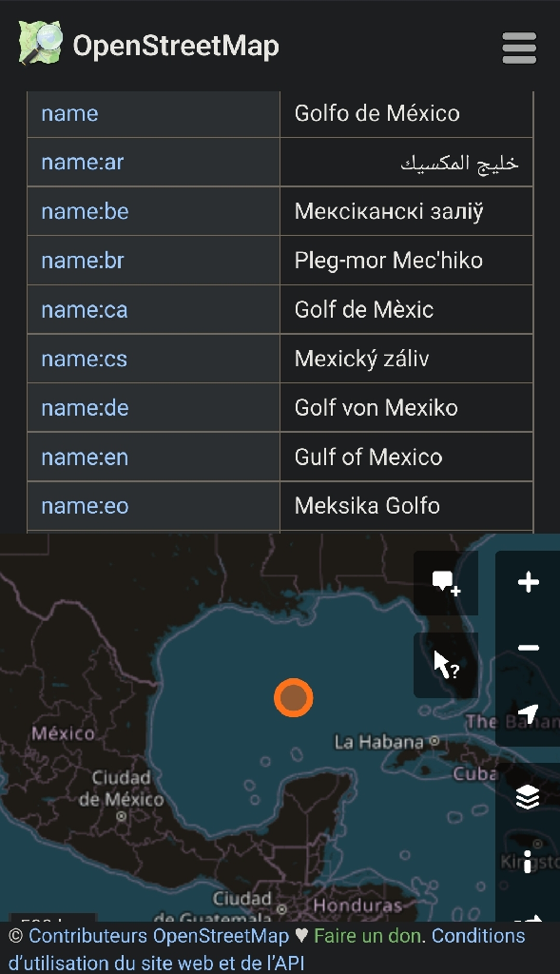Image resolution: width=560 pixels, height=974 pixels.
Task: Click the Faire un don link
Action: pos(368,936)
